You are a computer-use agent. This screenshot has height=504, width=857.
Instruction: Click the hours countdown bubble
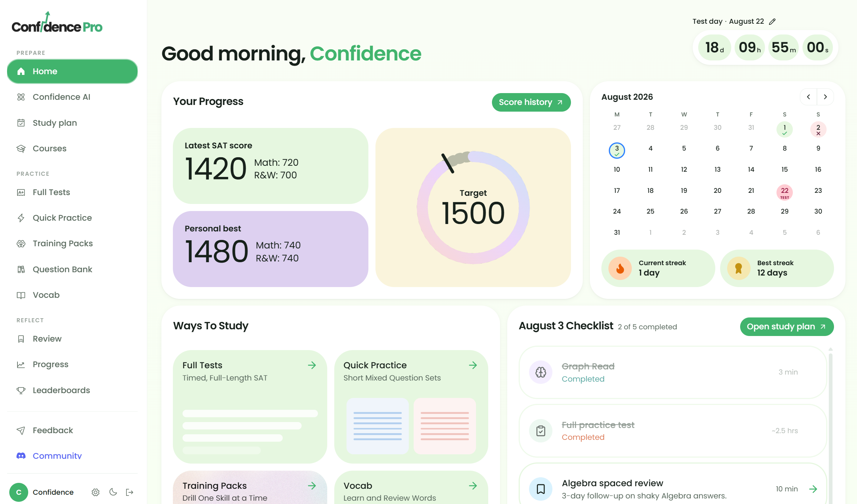point(750,47)
